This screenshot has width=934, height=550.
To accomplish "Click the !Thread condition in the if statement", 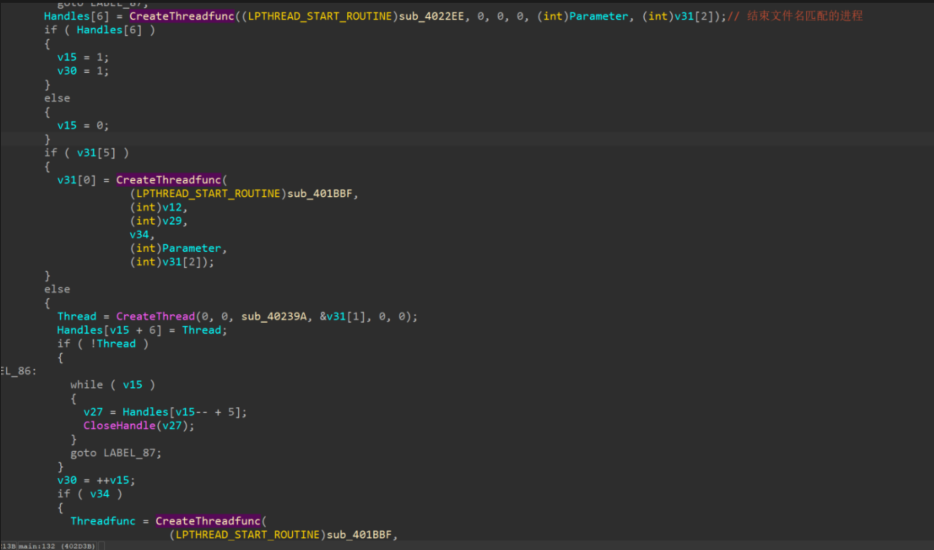I will [x=110, y=344].
